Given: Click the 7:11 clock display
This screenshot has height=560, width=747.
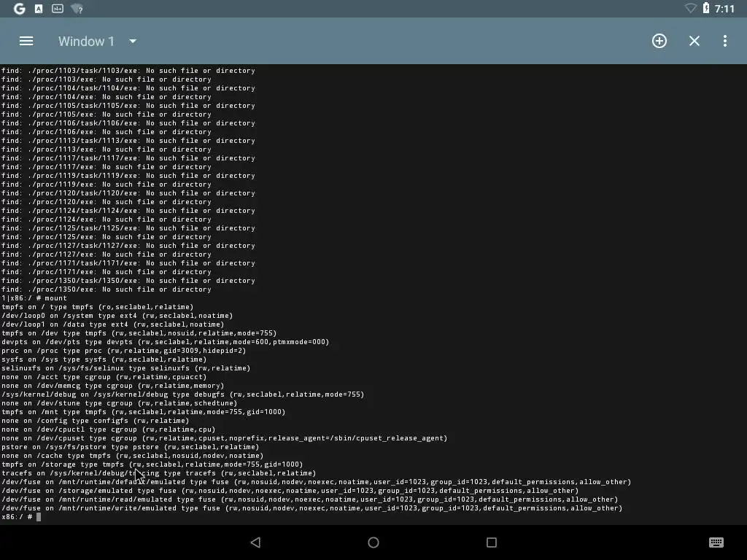Looking at the screenshot, I should (x=724, y=9).
